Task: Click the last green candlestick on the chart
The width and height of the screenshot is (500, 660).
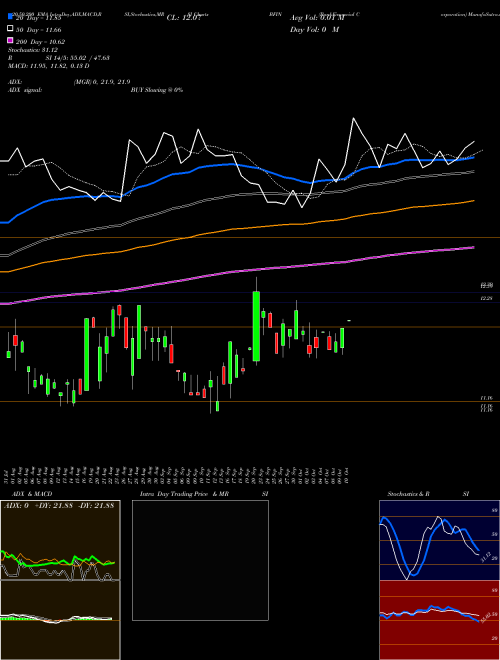Action: 349,321
